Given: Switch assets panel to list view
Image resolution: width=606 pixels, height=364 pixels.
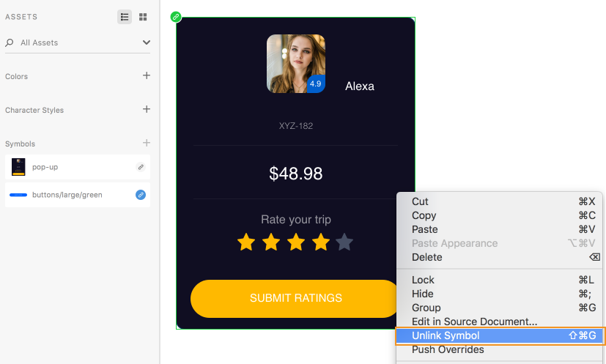Looking at the screenshot, I should tap(125, 17).
